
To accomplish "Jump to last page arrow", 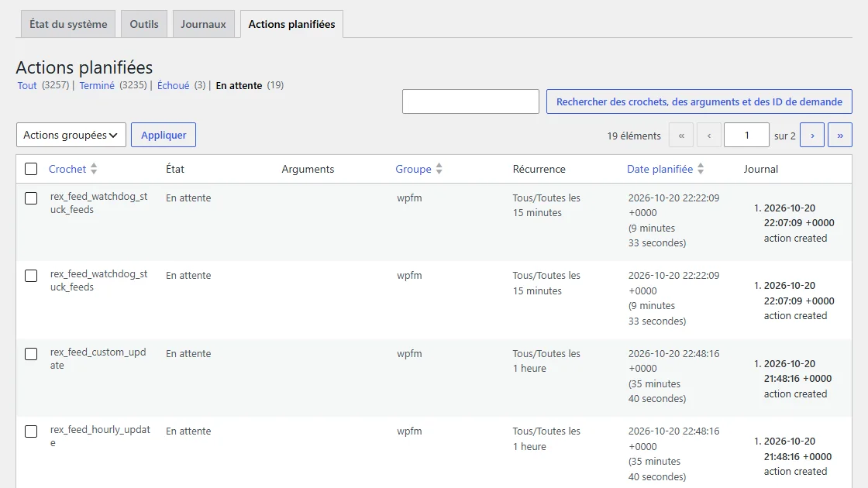I will 840,135.
